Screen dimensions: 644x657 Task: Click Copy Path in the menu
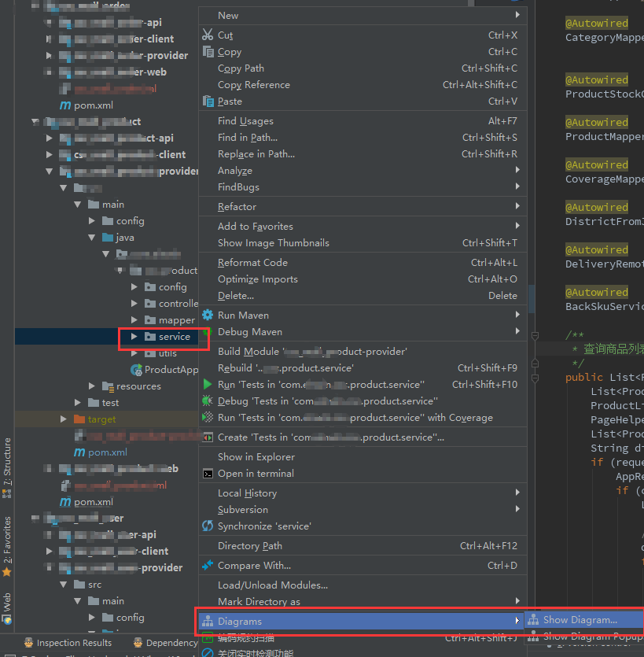[x=240, y=68]
